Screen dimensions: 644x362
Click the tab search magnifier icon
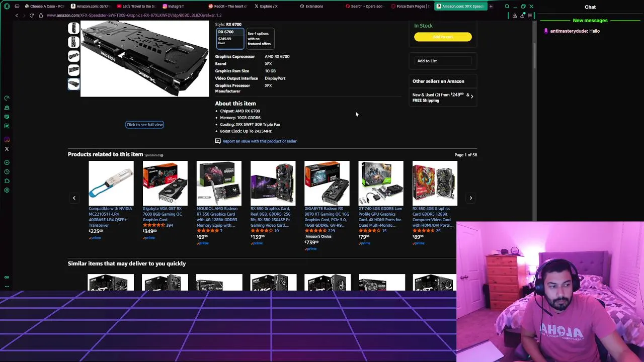click(x=507, y=6)
